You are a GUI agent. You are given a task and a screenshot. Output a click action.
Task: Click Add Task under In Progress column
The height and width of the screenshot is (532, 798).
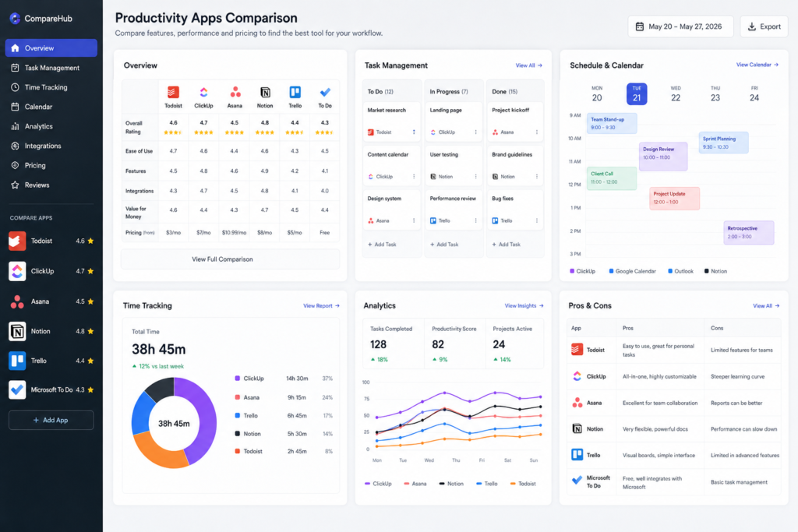click(x=444, y=245)
